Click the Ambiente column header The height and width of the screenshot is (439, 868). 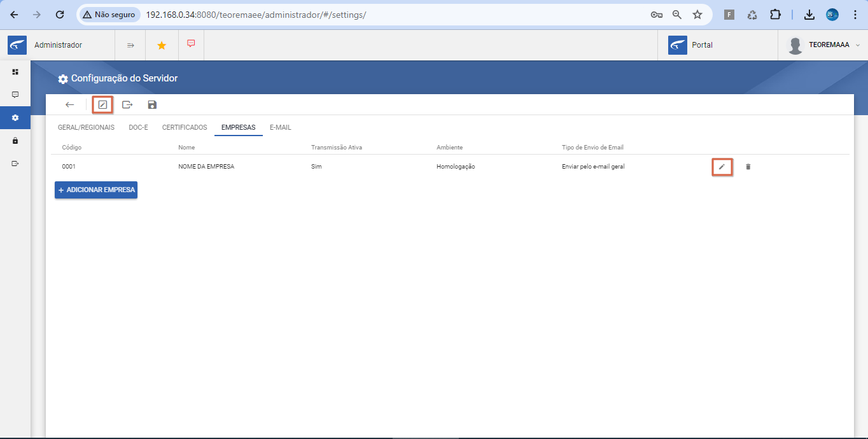(449, 148)
